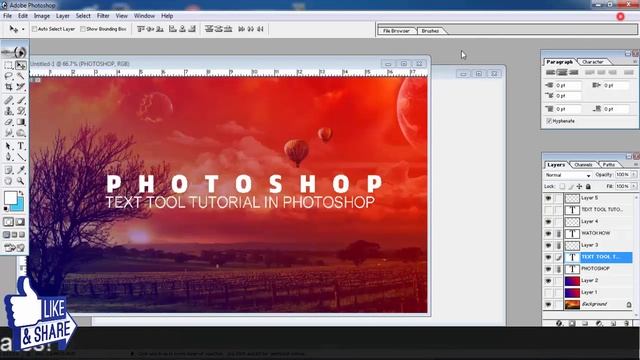
Task: Select the Eyedropper tool
Action: point(20,170)
